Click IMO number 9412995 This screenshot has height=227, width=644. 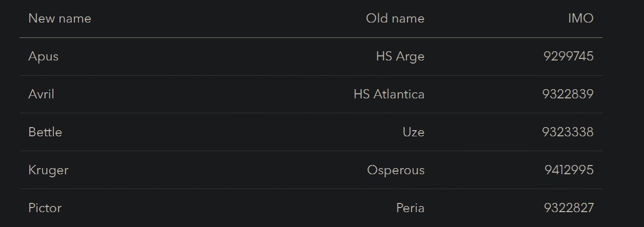pyautogui.click(x=569, y=170)
